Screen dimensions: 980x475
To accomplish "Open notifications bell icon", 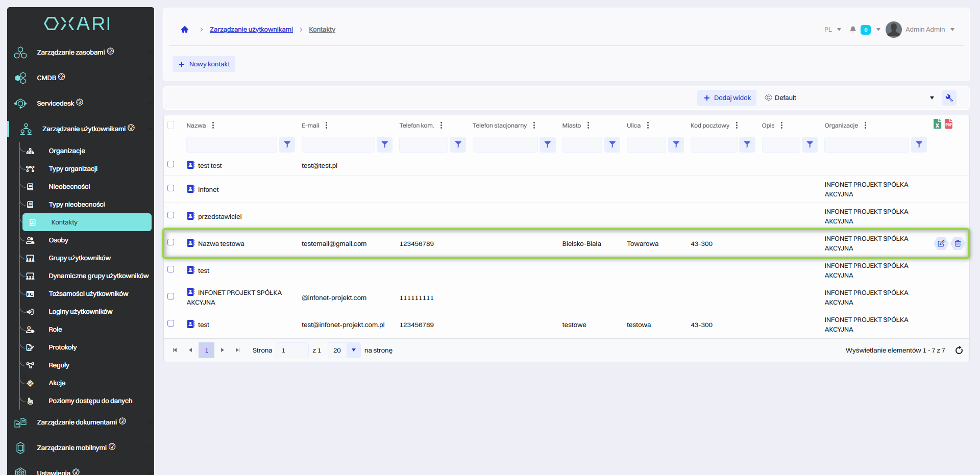I will [x=852, y=30].
